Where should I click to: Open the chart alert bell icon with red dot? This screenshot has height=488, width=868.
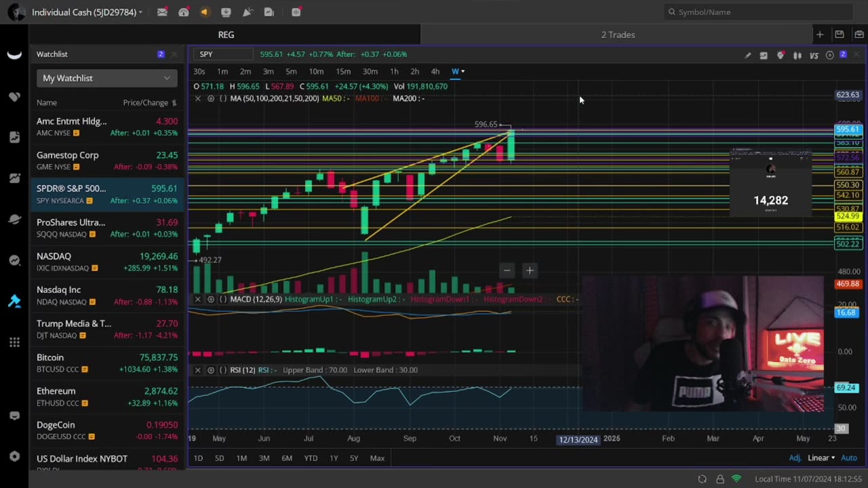click(x=781, y=55)
